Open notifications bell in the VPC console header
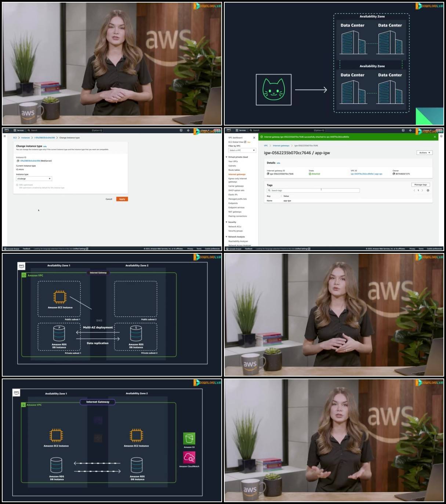The width and height of the screenshot is (446, 504). pyautogui.click(x=410, y=130)
